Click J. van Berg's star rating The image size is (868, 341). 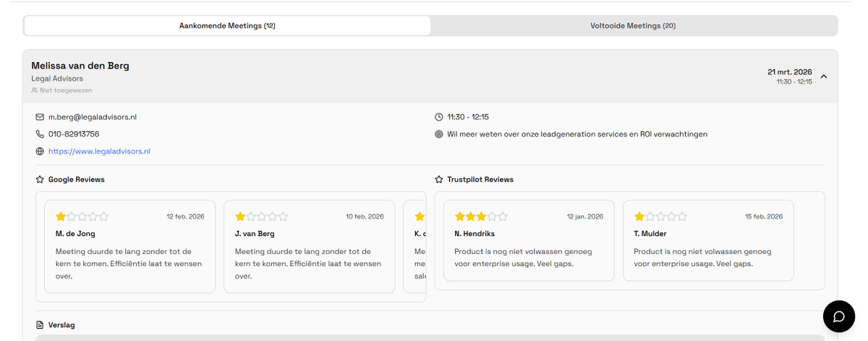tap(261, 216)
